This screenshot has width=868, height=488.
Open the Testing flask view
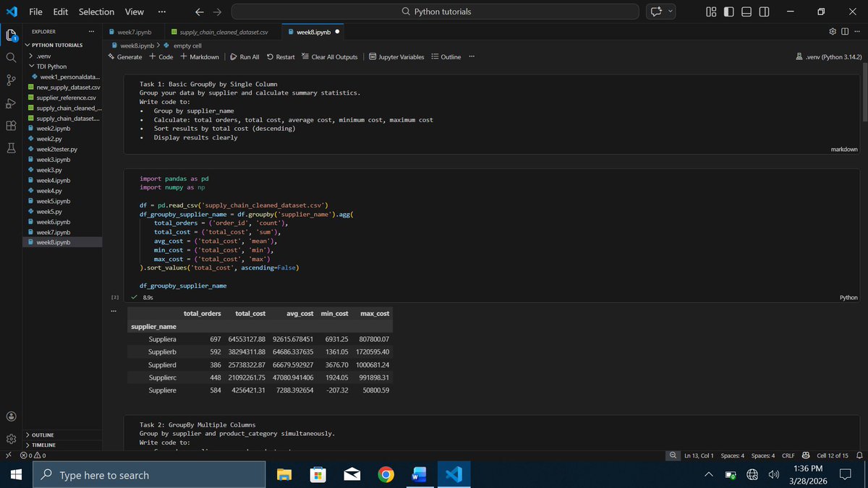(x=11, y=147)
